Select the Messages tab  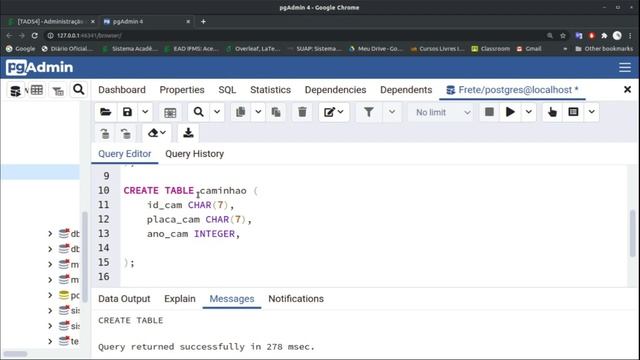pos(232,299)
